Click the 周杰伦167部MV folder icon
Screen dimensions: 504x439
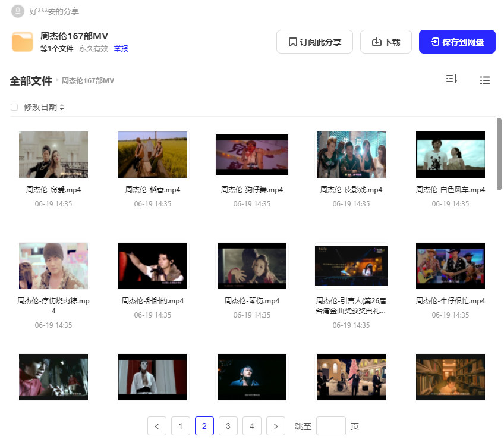point(23,42)
